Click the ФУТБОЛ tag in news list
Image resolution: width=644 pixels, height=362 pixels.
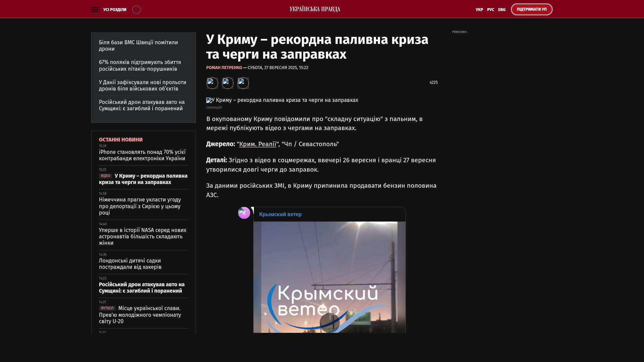click(x=107, y=308)
